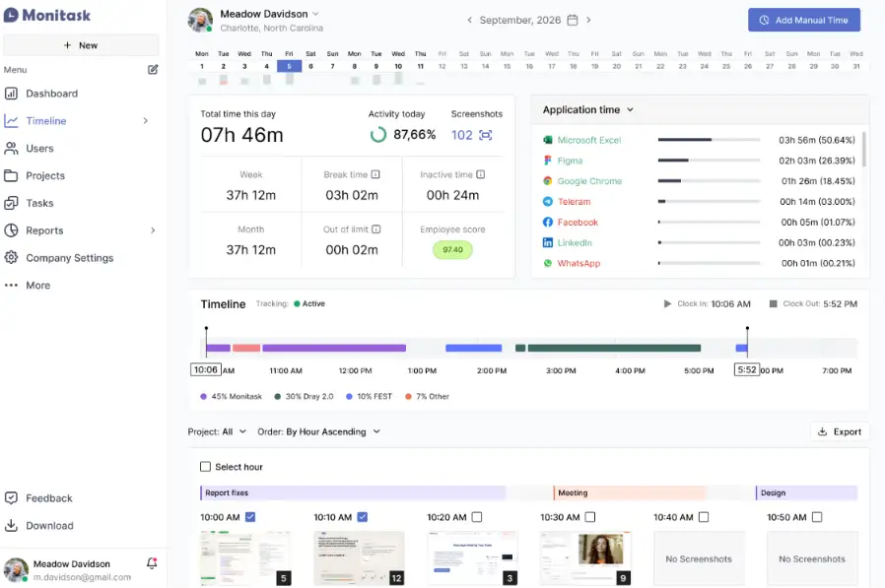Click the Figma app icon
Image resolution: width=885 pixels, height=588 pixels.
click(x=548, y=161)
